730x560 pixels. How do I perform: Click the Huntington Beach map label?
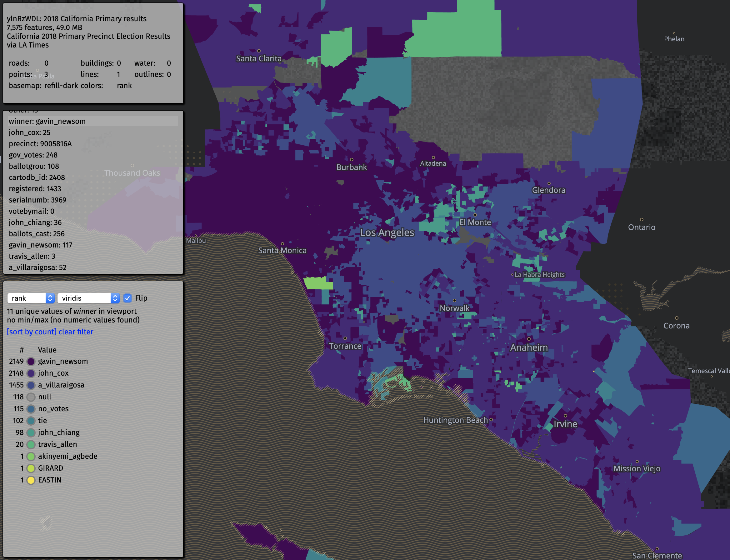[x=455, y=420]
